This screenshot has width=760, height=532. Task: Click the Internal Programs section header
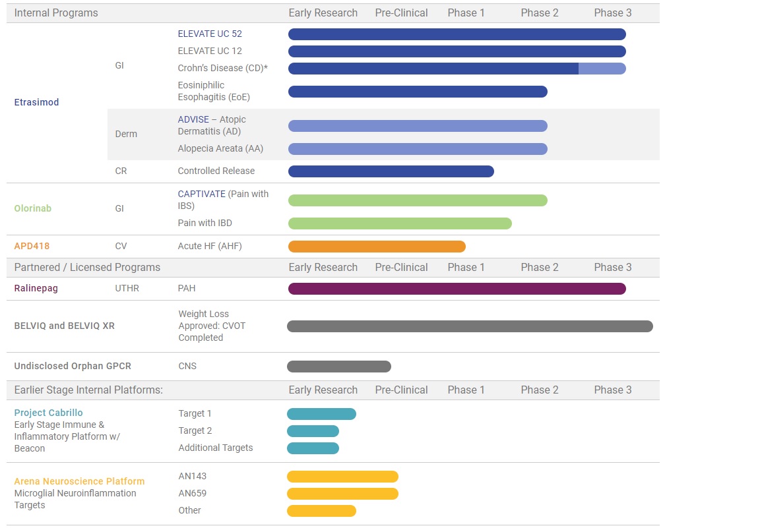click(x=56, y=13)
